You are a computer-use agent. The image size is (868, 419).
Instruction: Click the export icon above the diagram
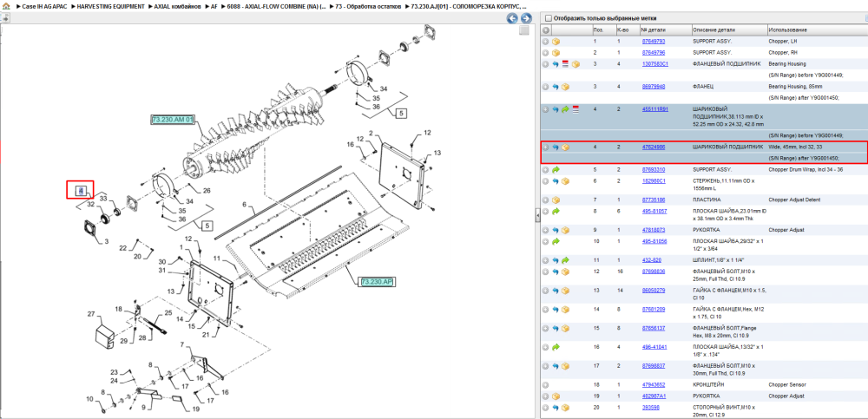(5, 18)
